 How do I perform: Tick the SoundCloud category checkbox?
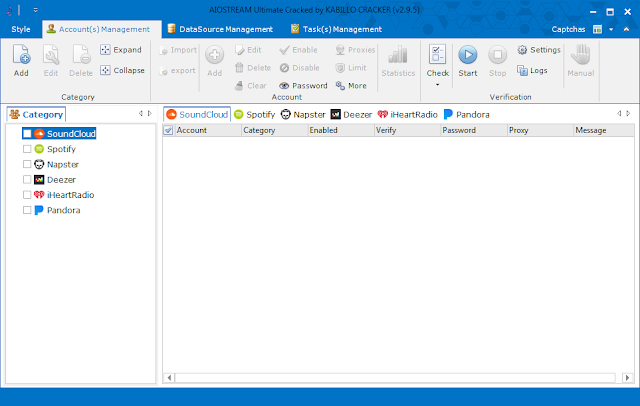click(27, 134)
